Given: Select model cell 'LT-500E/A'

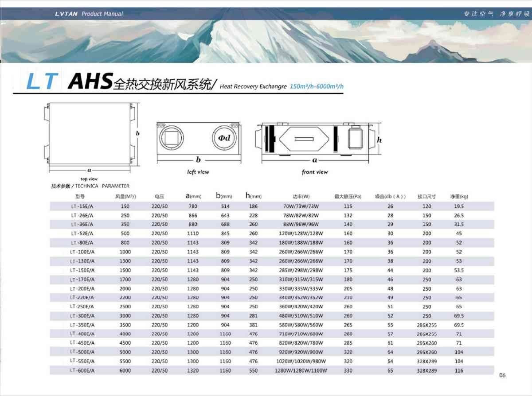Looking at the screenshot, I should tap(82, 352).
